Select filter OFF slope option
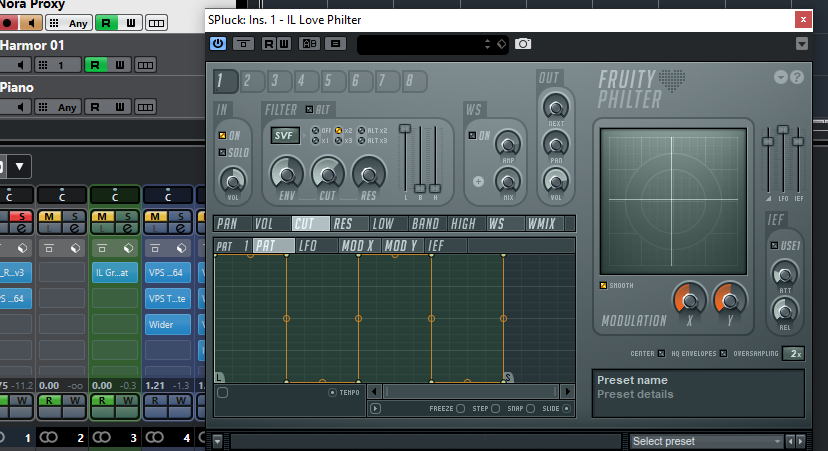Image resolution: width=828 pixels, height=451 pixels. point(315,130)
